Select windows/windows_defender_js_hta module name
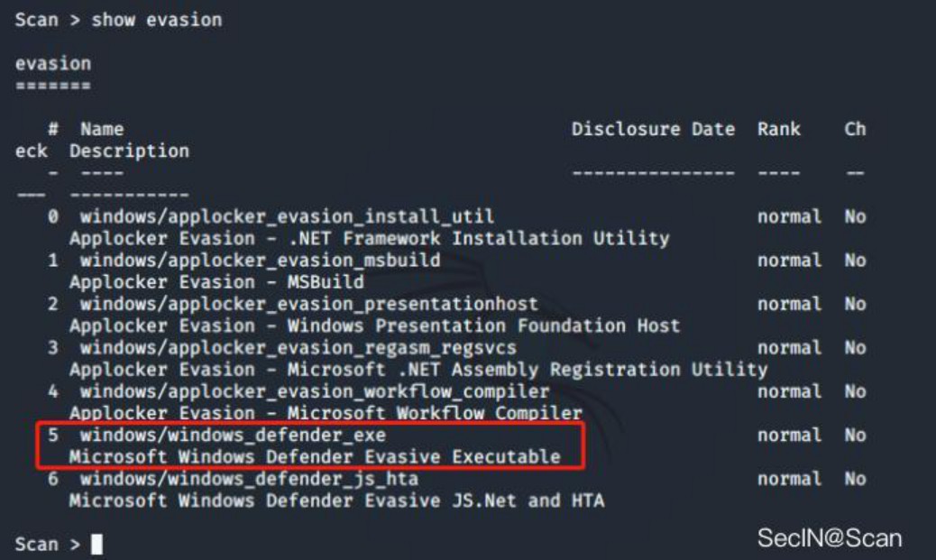936x560 pixels. pos(249,479)
